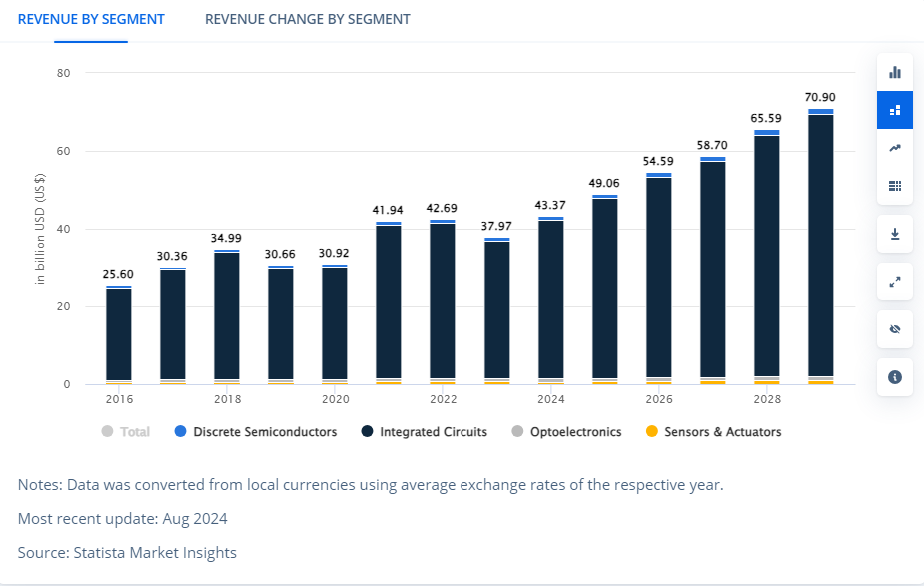This screenshot has width=924, height=586.
Task: Click Source: Statista Market Insights text
Action: (127, 552)
